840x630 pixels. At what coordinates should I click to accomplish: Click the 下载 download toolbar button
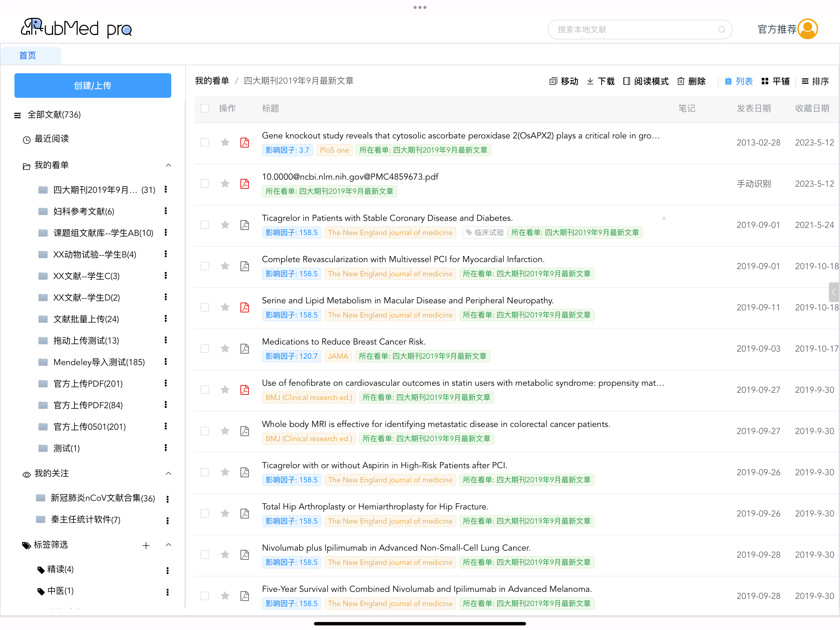600,81
